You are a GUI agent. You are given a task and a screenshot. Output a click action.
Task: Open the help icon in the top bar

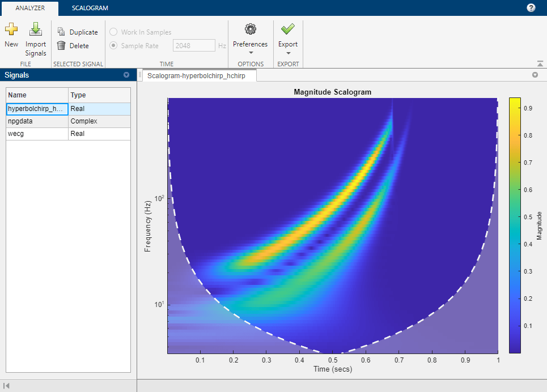tap(531, 7)
